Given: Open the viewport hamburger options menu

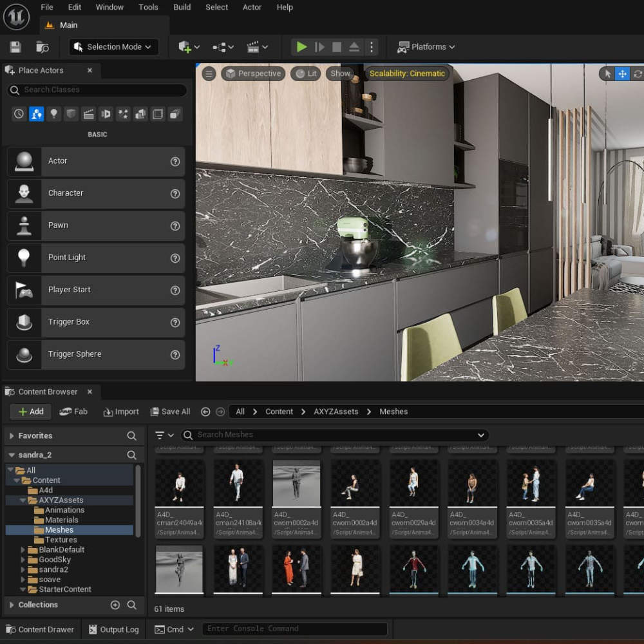Looking at the screenshot, I should click(x=209, y=73).
